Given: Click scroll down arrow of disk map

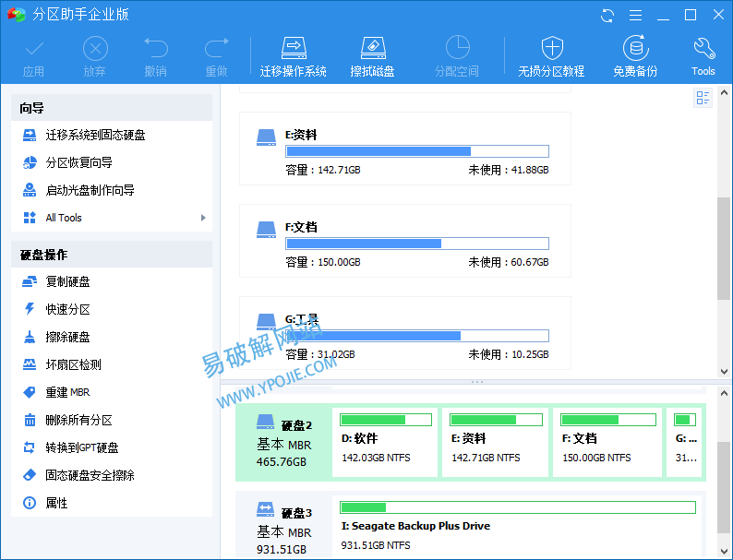Looking at the screenshot, I should [724, 552].
